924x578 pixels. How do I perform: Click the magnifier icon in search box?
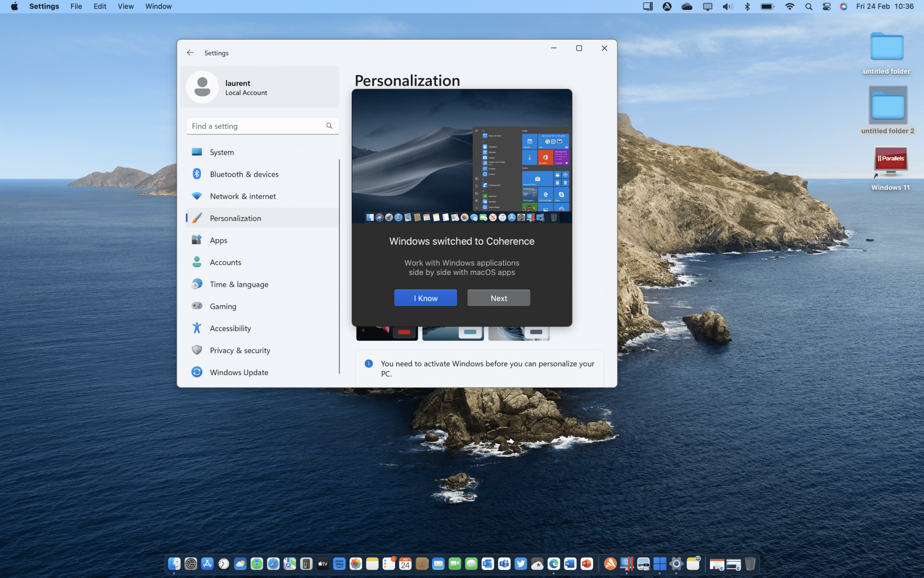click(x=329, y=126)
